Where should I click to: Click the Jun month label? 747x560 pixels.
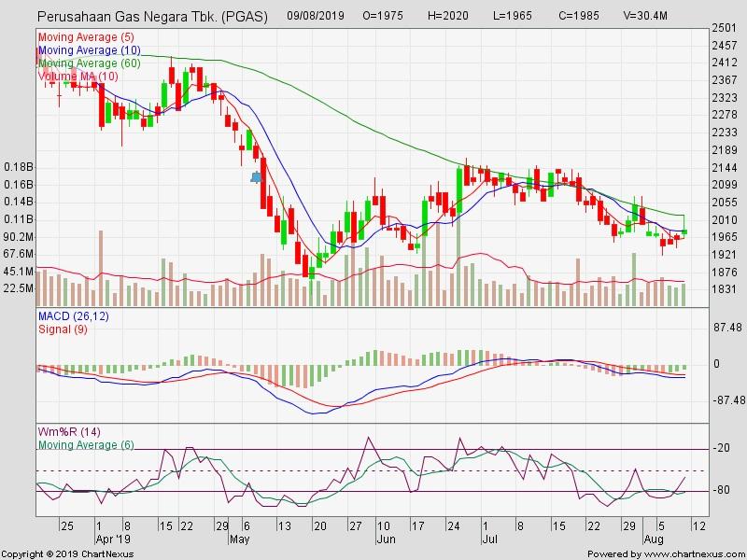point(386,539)
